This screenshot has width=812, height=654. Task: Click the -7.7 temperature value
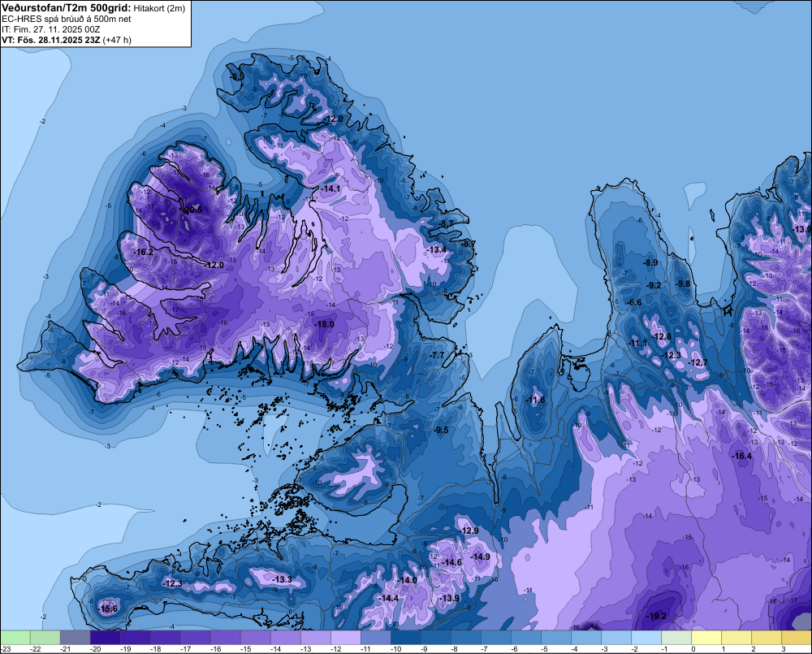[437, 355]
